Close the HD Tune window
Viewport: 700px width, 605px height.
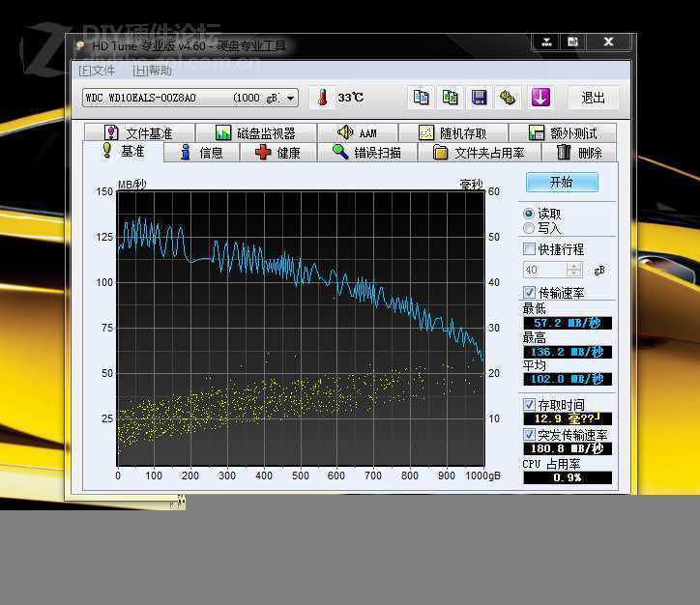[x=608, y=42]
